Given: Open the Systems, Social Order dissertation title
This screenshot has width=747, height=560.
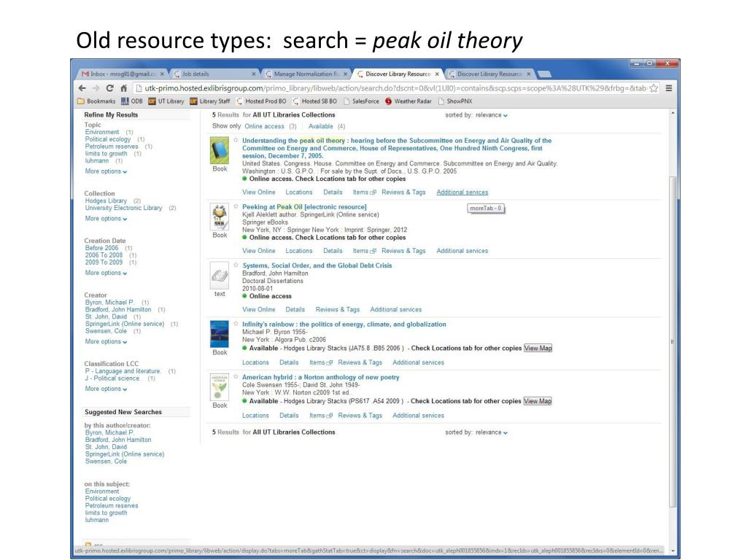Looking at the screenshot, I should [x=317, y=265].
